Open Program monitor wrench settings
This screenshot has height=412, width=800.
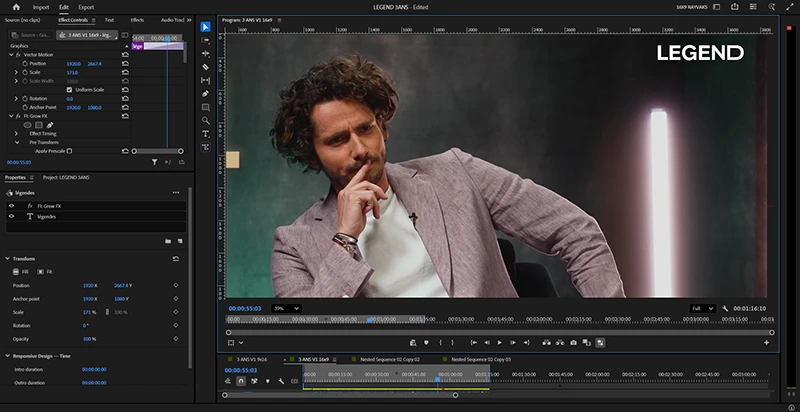click(725, 308)
